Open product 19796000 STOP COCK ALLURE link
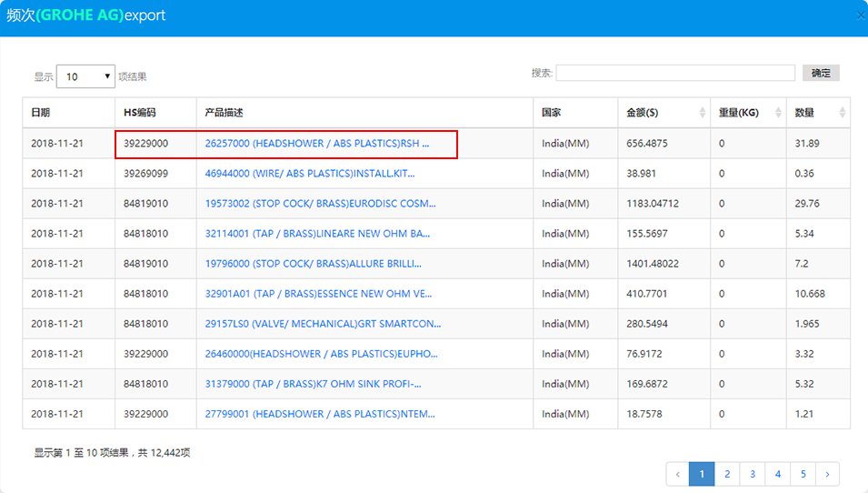The height and width of the screenshot is (493, 868). tap(314, 264)
